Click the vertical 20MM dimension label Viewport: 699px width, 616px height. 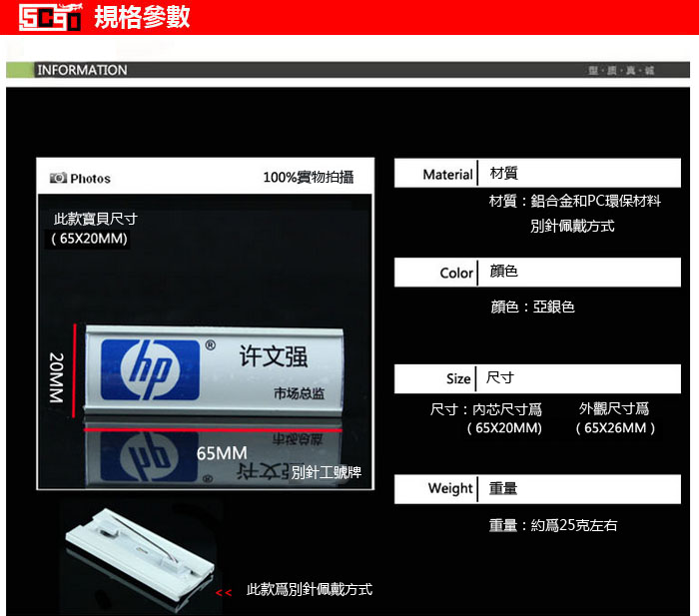coord(57,377)
